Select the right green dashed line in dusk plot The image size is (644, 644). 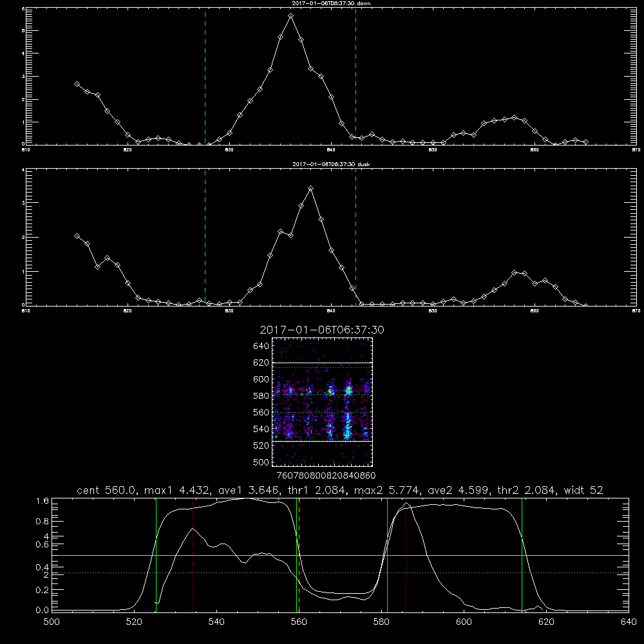(x=355, y=237)
